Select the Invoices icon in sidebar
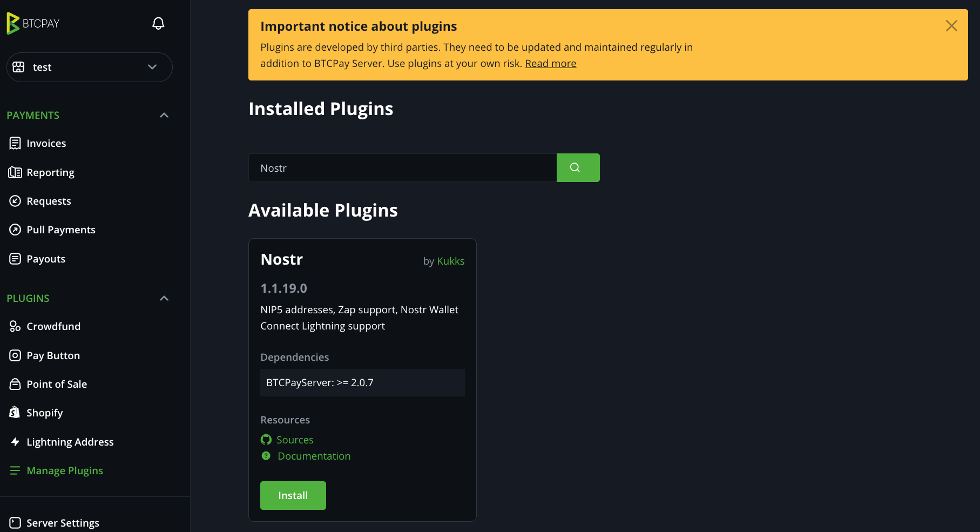Image resolution: width=980 pixels, height=532 pixels. click(x=16, y=143)
